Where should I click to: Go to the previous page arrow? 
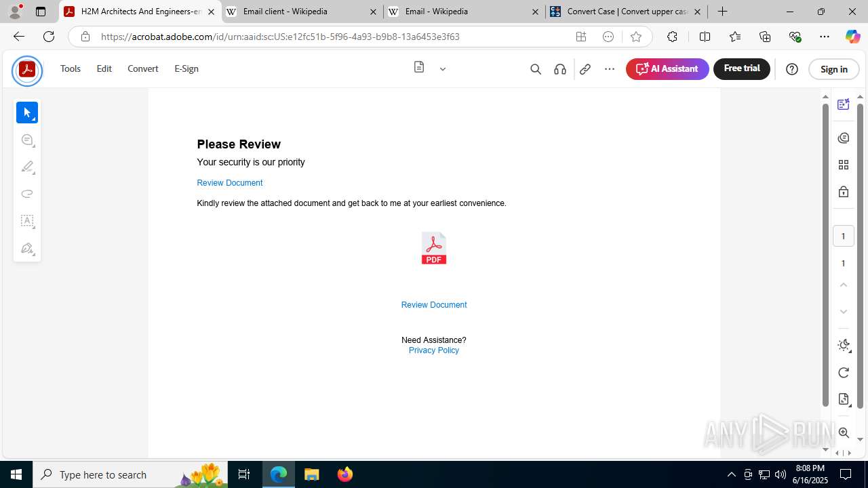844,285
